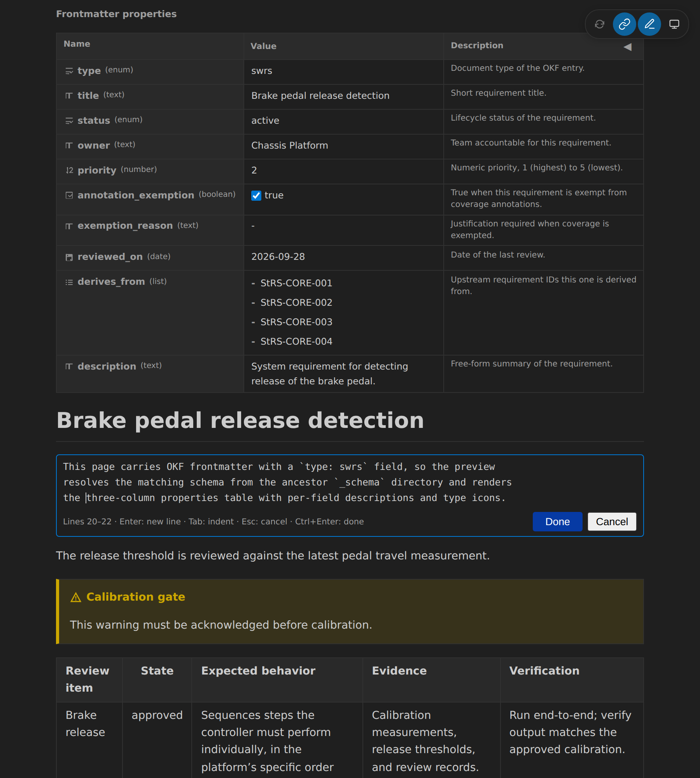This screenshot has height=778, width=700.
Task: Select the type value swrs
Action: click(262, 71)
